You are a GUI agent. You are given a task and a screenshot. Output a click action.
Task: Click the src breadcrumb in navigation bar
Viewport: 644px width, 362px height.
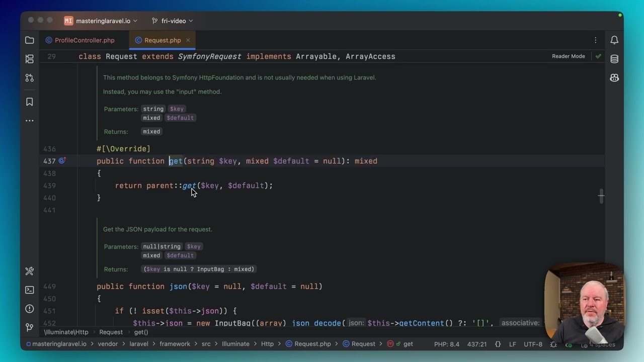206,344
